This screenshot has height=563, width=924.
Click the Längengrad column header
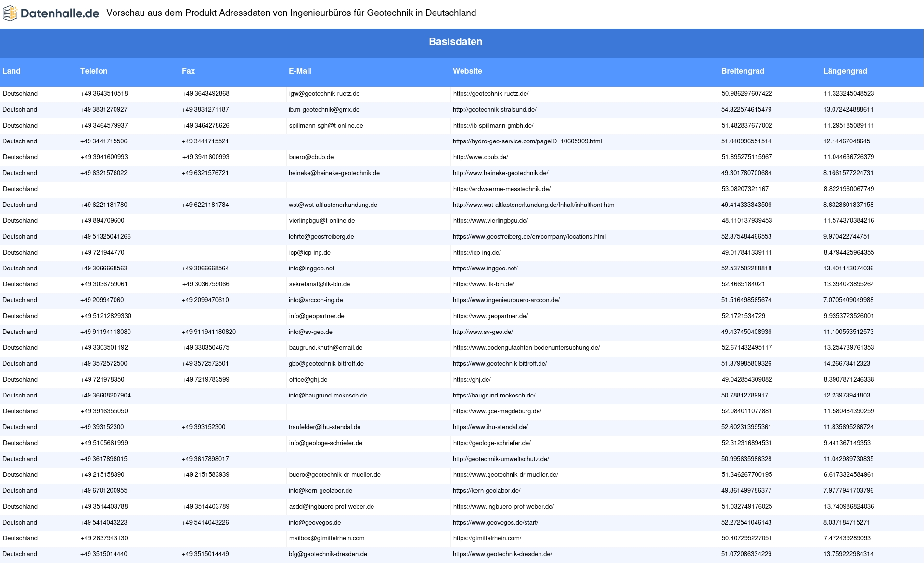click(x=845, y=71)
